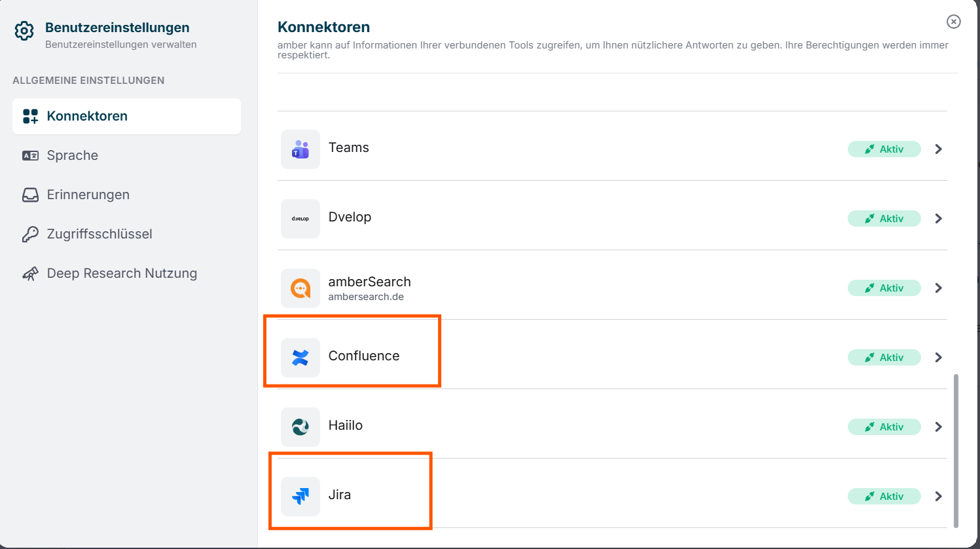The image size is (980, 549).
Task: Select the Haiilo connector name
Action: coord(346,426)
